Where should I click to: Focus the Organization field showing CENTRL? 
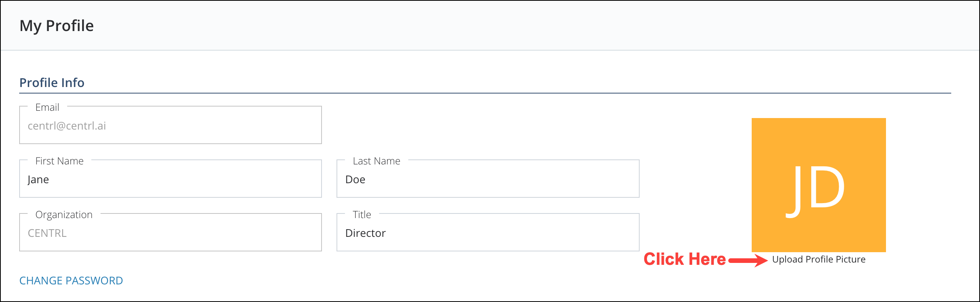pyautogui.click(x=170, y=232)
